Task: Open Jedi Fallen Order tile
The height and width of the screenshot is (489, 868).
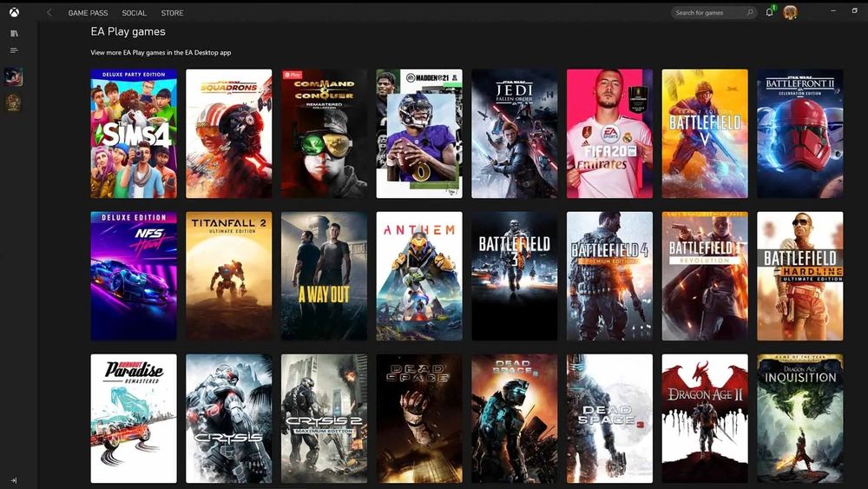Action: click(515, 134)
